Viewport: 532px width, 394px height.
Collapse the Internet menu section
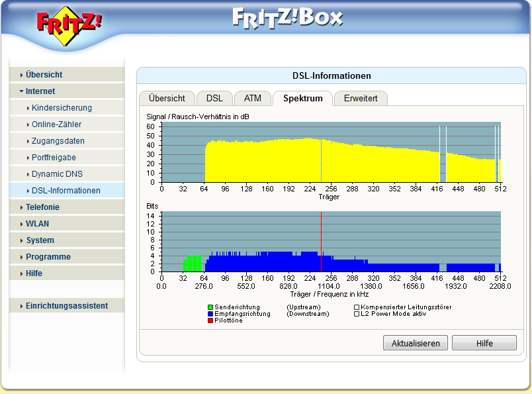tap(40, 91)
